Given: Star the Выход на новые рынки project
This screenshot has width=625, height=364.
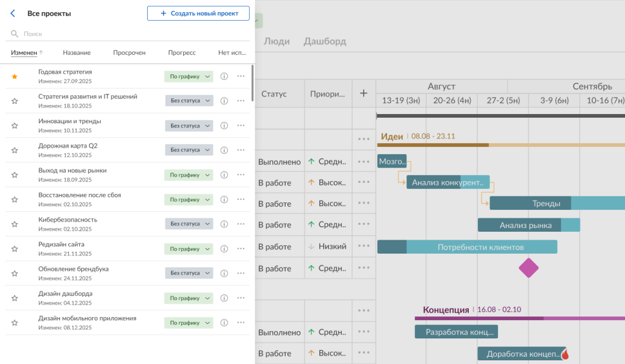Looking at the screenshot, I should click(x=15, y=175).
